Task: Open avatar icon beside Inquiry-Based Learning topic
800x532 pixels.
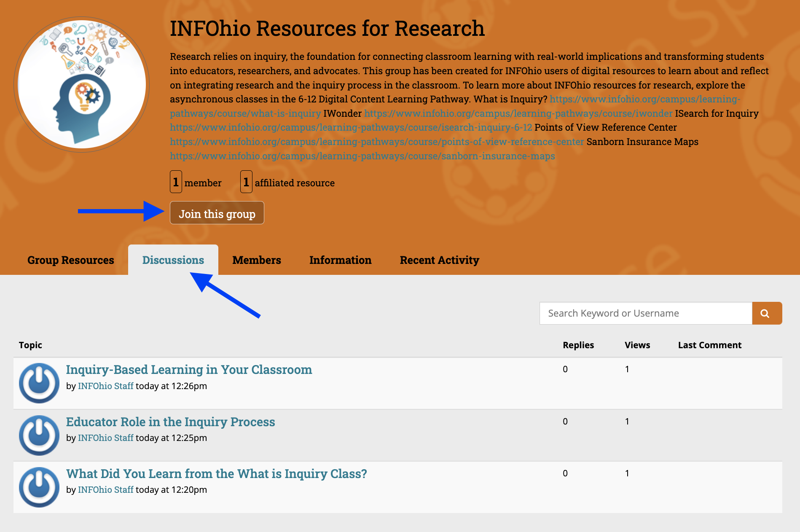Action: [x=39, y=383]
